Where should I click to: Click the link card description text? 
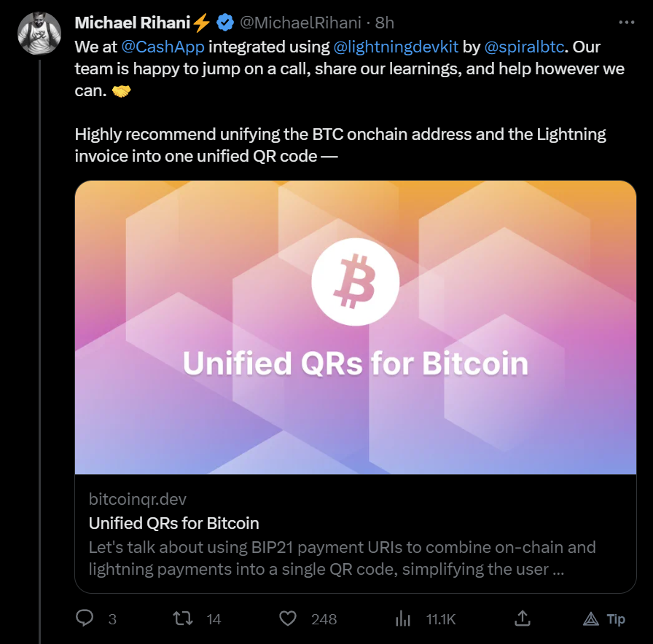point(343,558)
